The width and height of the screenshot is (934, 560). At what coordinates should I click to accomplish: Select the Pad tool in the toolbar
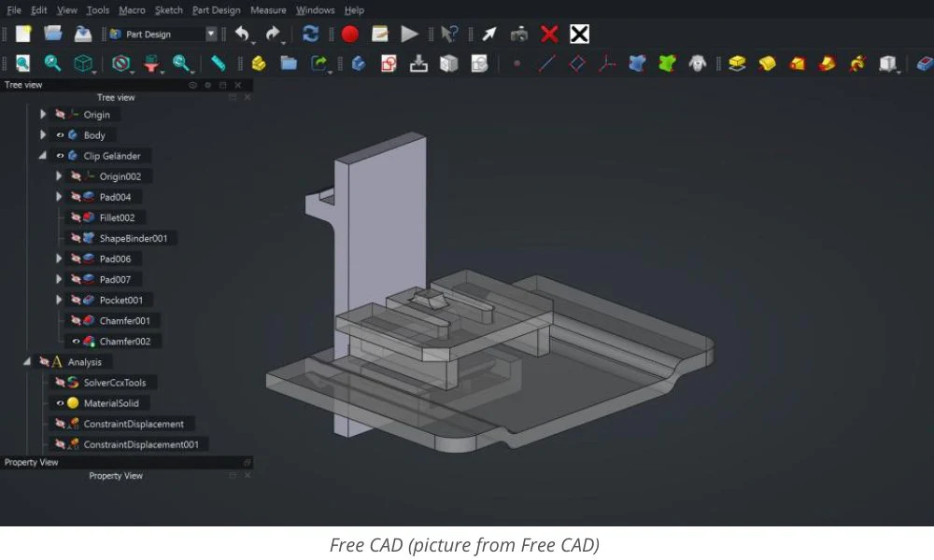point(736,65)
